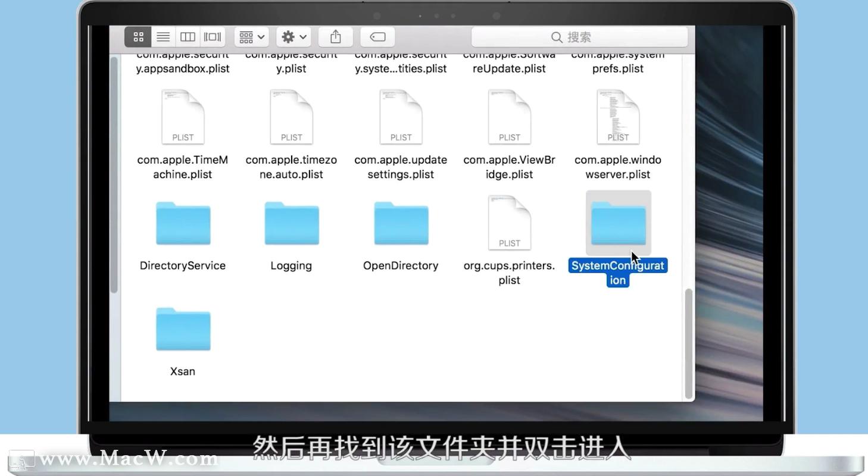868x476 pixels.
Task: Select the Logging folder
Action: click(291, 223)
